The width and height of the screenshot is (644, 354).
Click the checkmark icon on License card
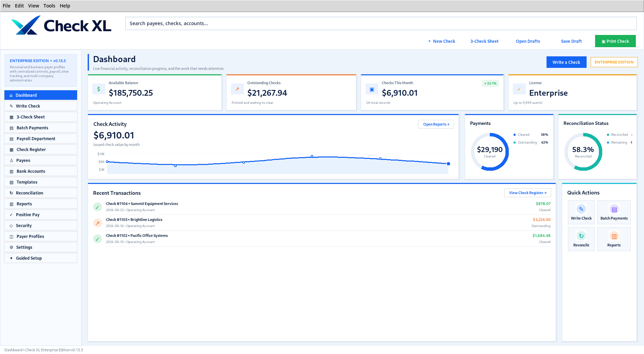(519, 89)
